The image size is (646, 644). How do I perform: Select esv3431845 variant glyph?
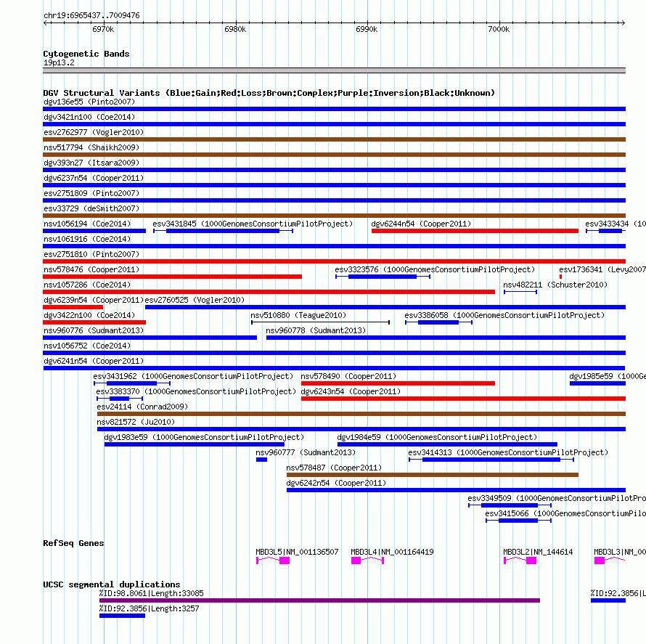tap(223, 231)
